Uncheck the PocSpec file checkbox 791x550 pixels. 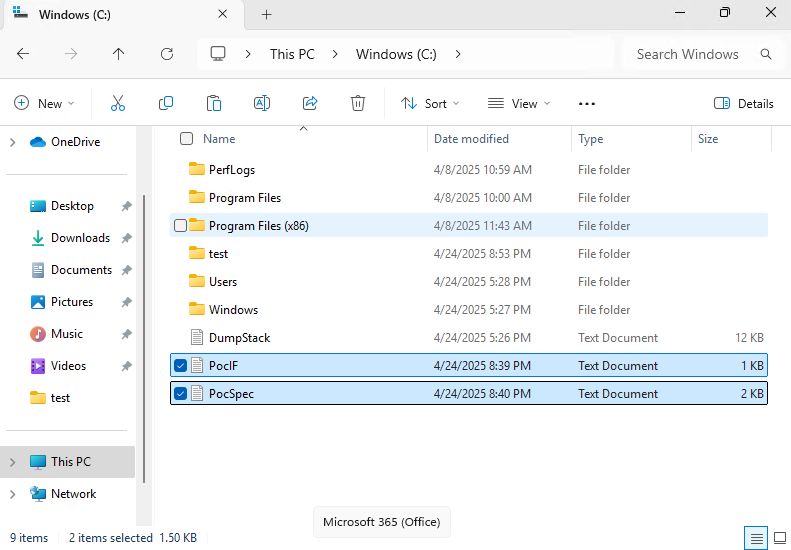coord(180,393)
